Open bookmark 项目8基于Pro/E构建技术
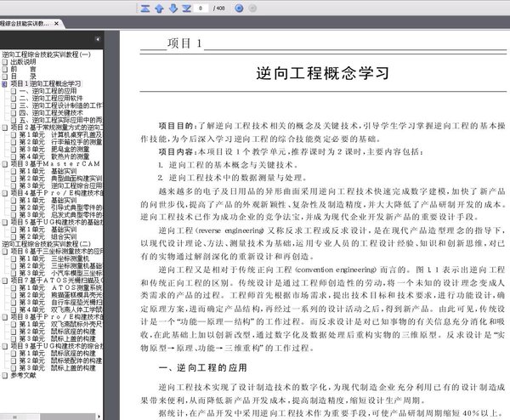Screen dimensions: 510x420 [x=57, y=316]
